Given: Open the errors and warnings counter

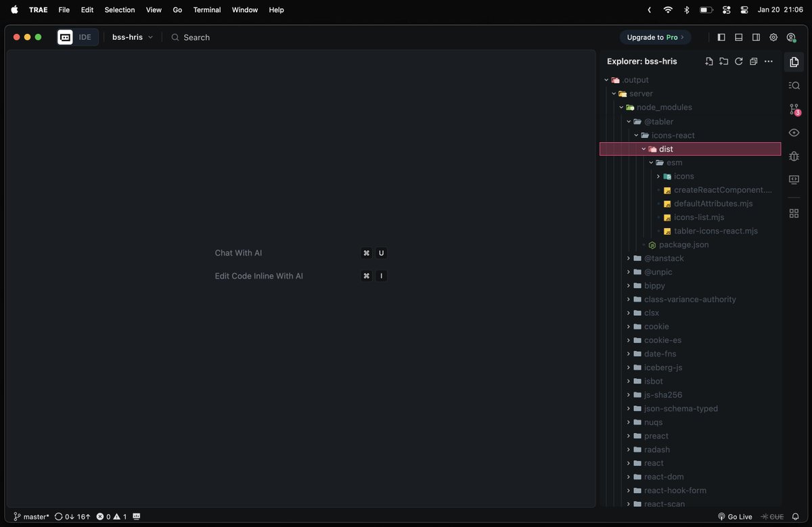Looking at the screenshot, I should click(x=112, y=517).
